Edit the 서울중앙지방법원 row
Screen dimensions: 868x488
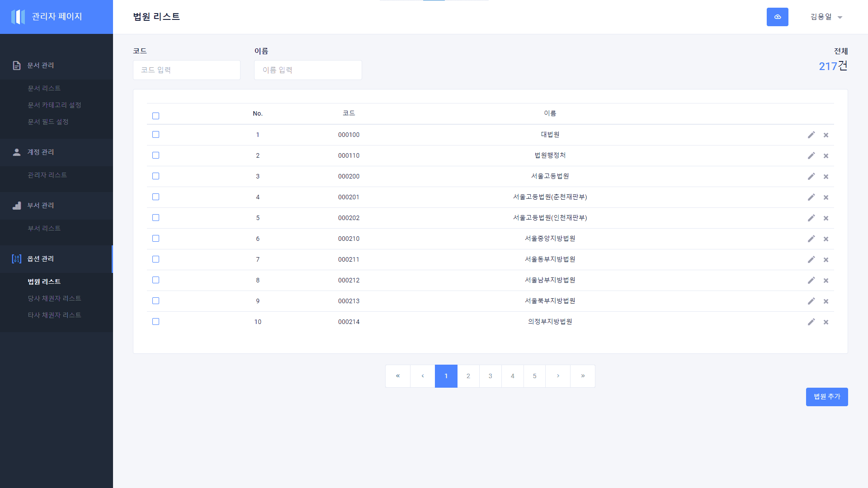811,239
